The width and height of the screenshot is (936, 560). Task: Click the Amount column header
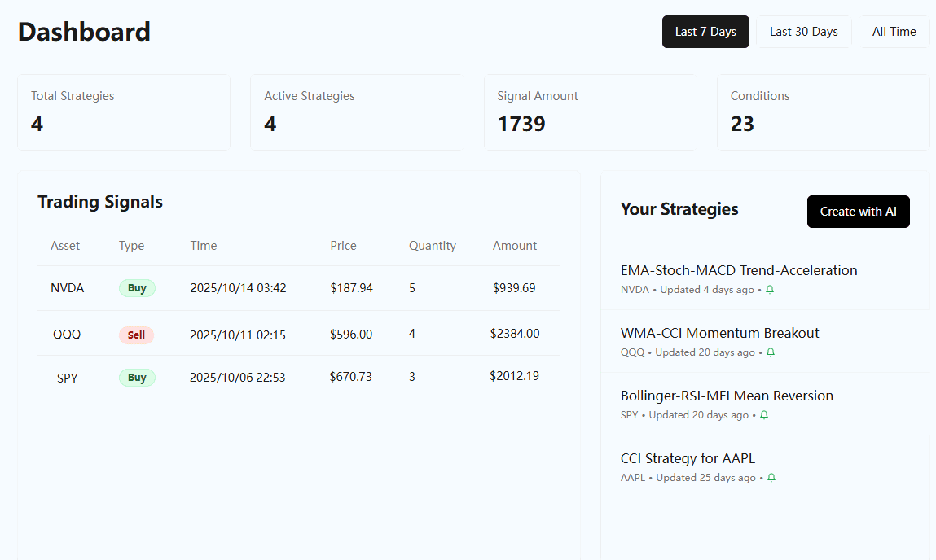[x=515, y=246]
